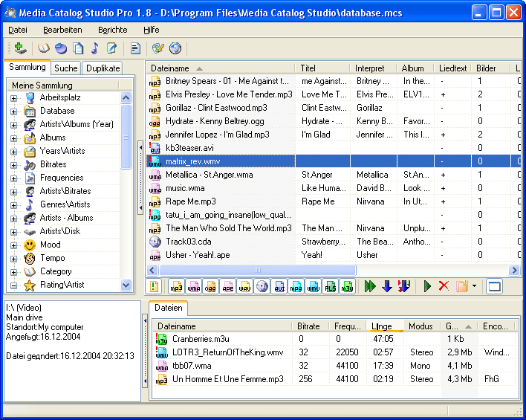Click the pencil and checkmark options icon

point(158,48)
